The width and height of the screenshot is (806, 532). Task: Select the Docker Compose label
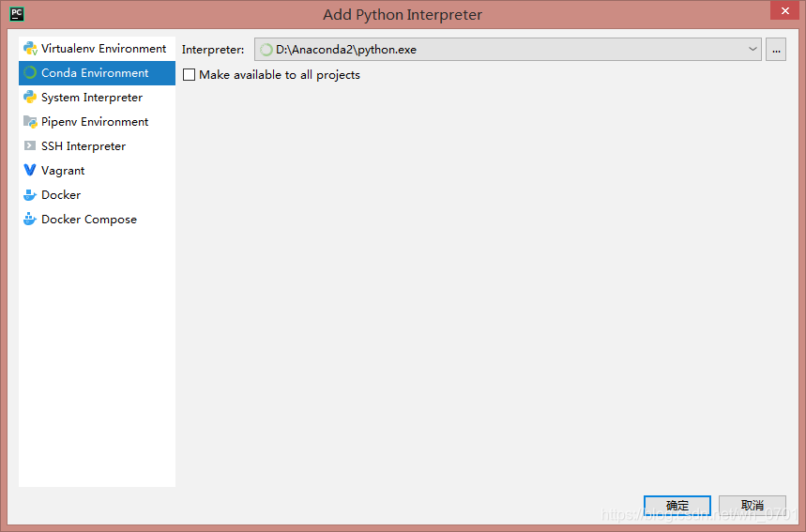click(89, 220)
